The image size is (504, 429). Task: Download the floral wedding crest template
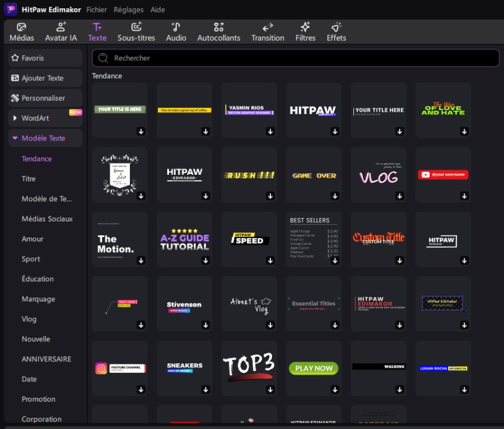tap(141, 196)
